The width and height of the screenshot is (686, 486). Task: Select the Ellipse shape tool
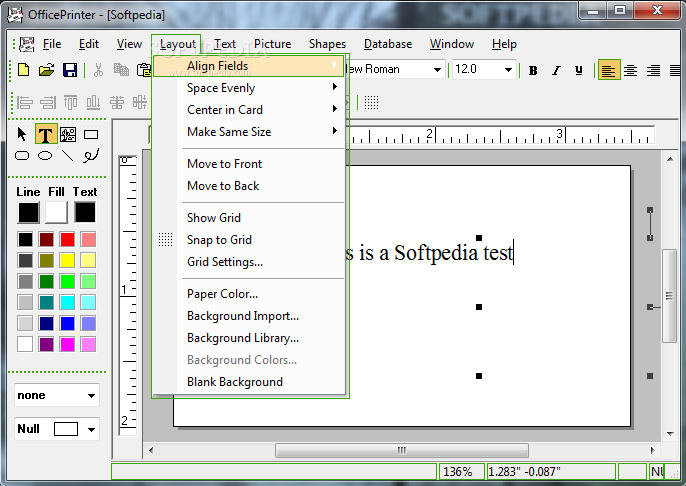point(45,156)
